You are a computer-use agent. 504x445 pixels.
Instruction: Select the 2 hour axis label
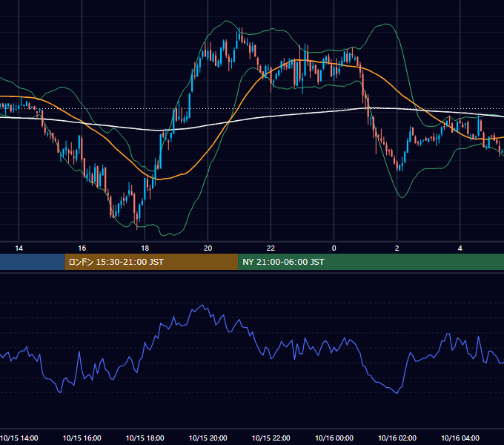397,248
